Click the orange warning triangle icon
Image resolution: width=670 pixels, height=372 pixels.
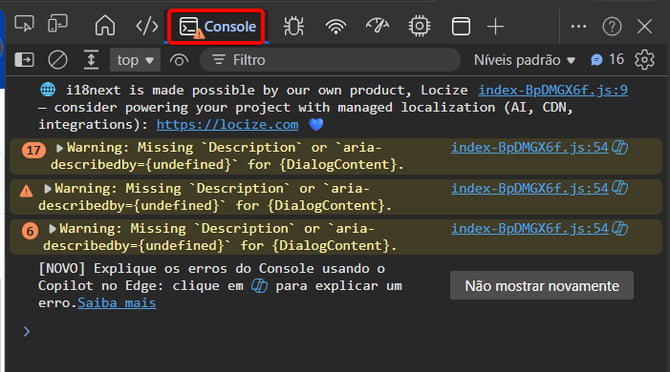(x=26, y=191)
